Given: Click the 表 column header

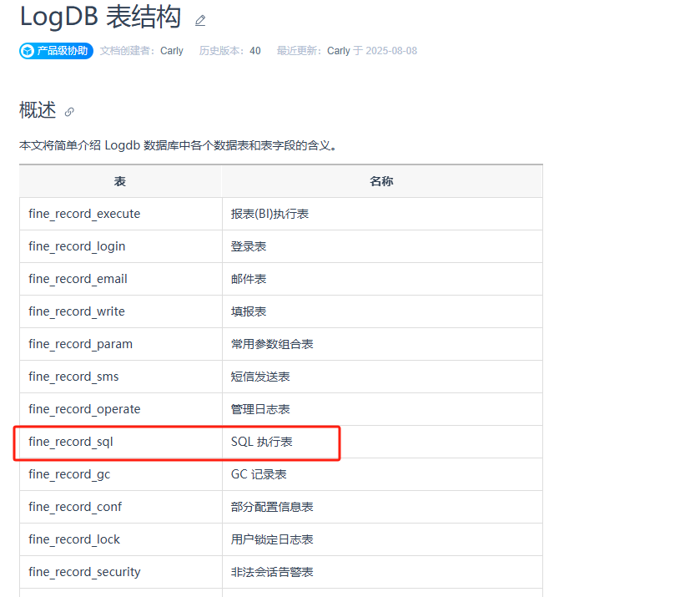Looking at the screenshot, I should [120, 181].
